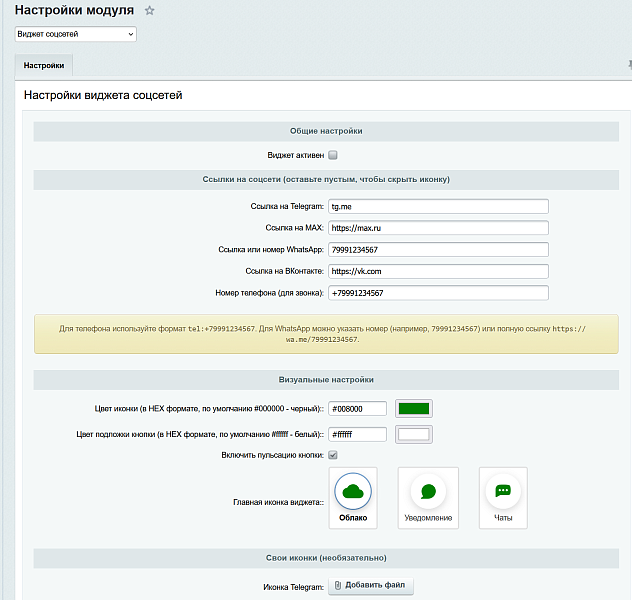Click the icon color HEX input field
Image resolution: width=632 pixels, height=600 pixels.
pyautogui.click(x=358, y=408)
